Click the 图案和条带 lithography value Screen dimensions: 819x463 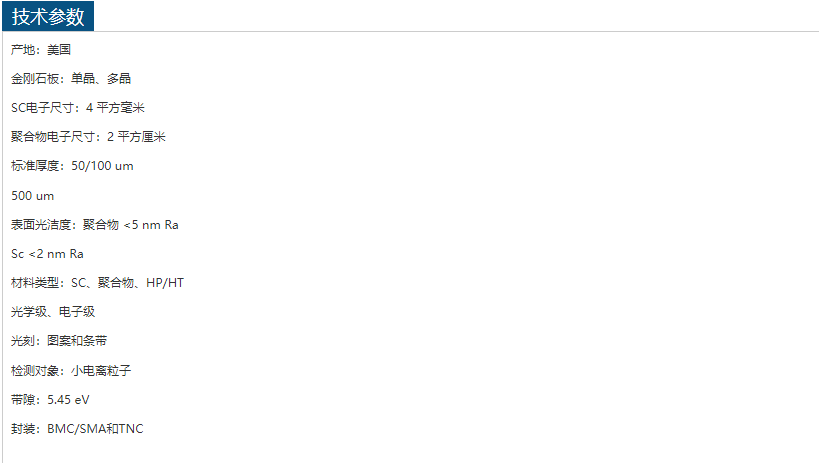click(77, 341)
